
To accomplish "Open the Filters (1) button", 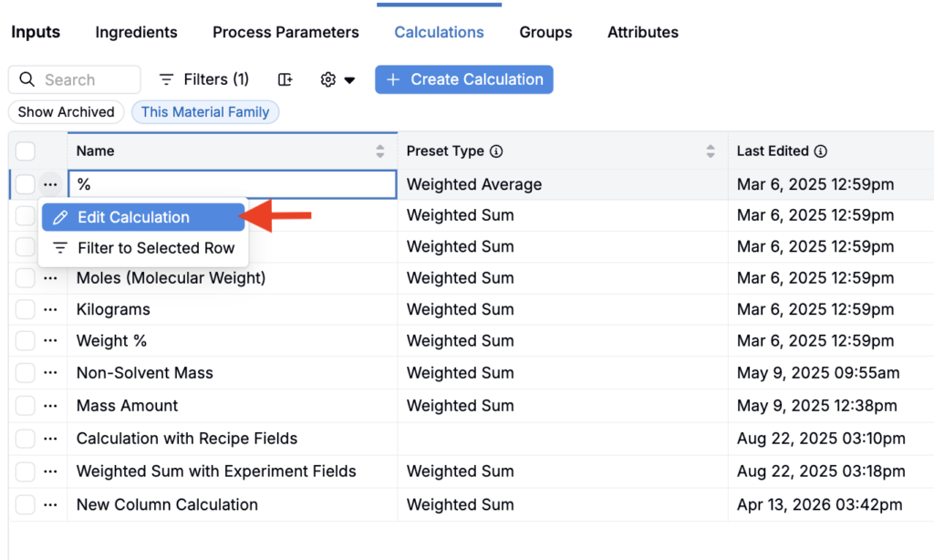I will [203, 79].
